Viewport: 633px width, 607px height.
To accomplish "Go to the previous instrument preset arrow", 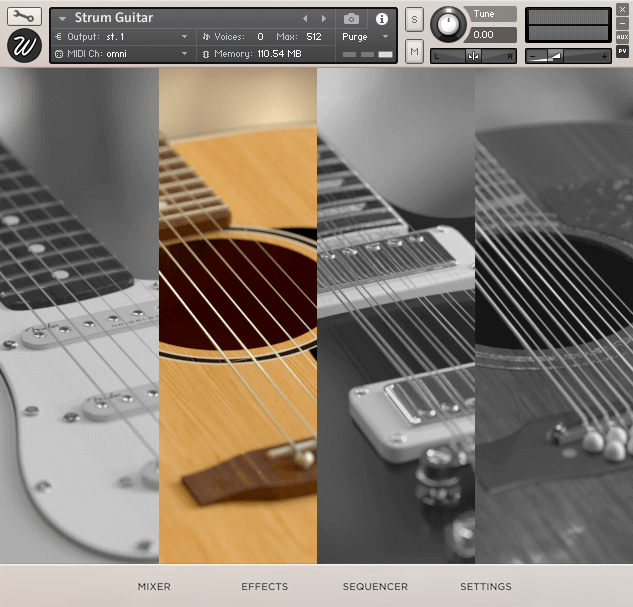I will 305,19.
